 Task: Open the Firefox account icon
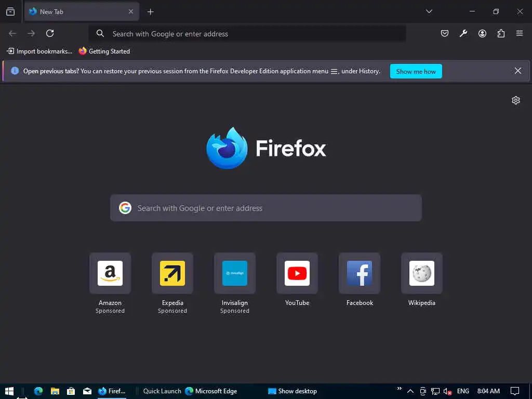pos(482,33)
